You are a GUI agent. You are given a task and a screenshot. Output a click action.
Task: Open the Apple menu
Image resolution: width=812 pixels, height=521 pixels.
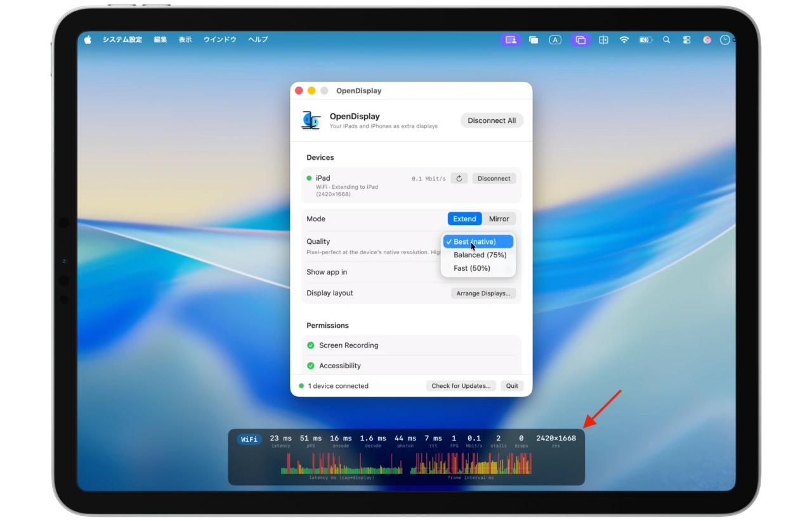tap(88, 39)
